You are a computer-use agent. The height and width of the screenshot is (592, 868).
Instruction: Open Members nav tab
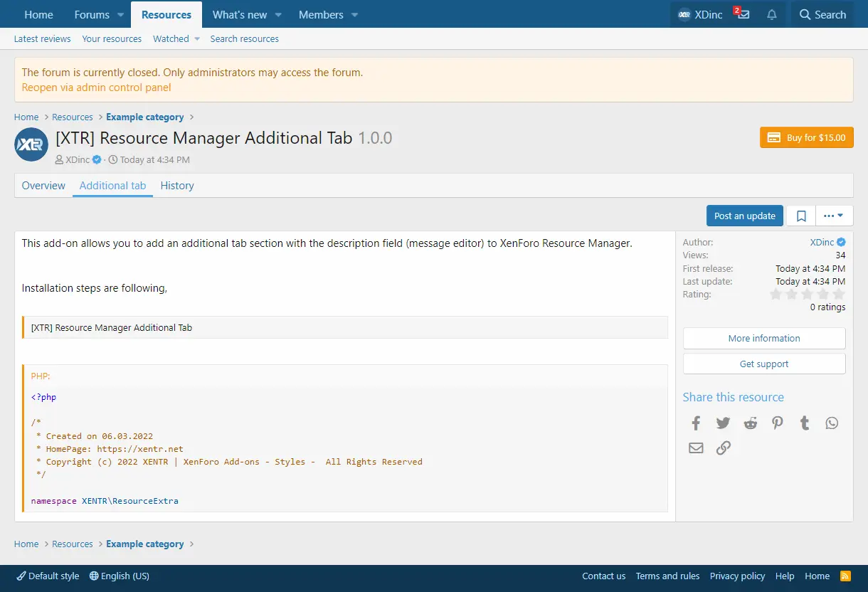(321, 14)
